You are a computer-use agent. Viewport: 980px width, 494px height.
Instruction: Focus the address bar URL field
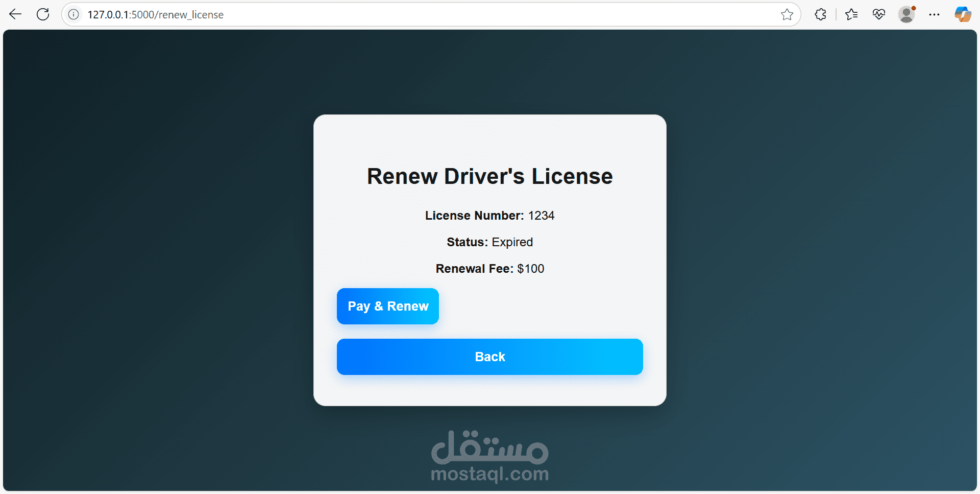coord(429,14)
